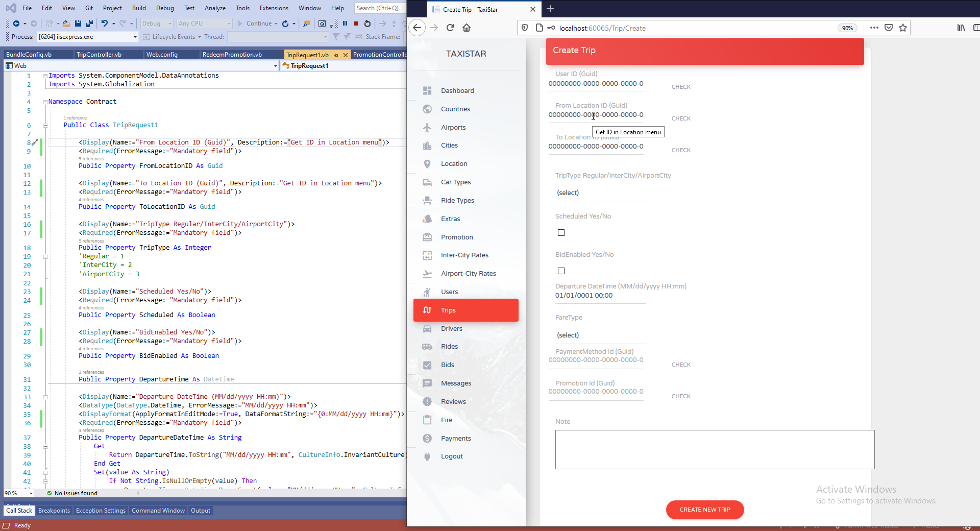Image resolution: width=980 pixels, height=531 pixels.
Task: Click the location pin icon in sidebar
Action: (427, 164)
